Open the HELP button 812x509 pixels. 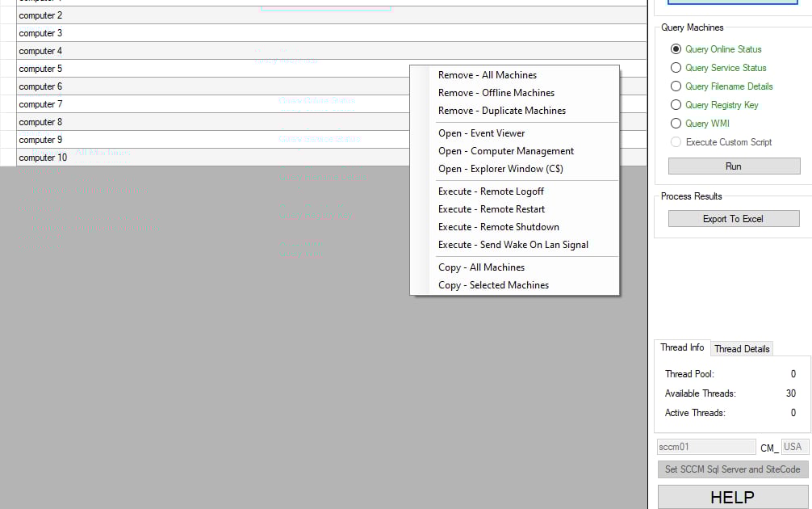coord(733,497)
